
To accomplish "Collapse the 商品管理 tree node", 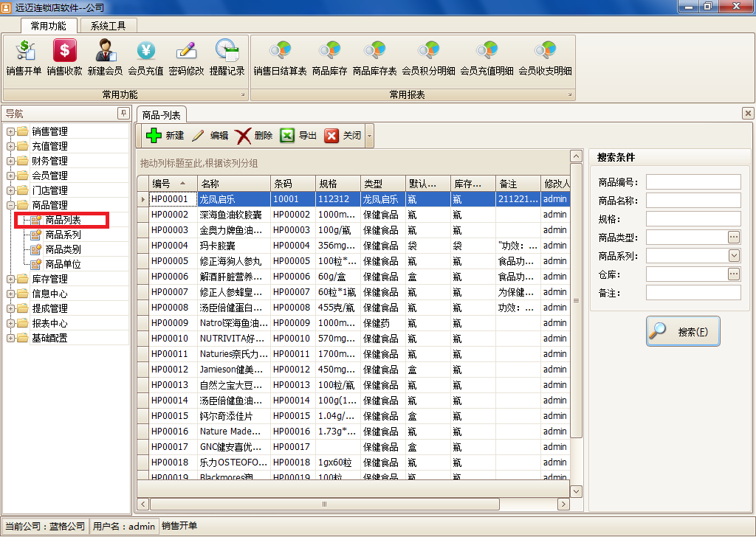I will (10, 205).
